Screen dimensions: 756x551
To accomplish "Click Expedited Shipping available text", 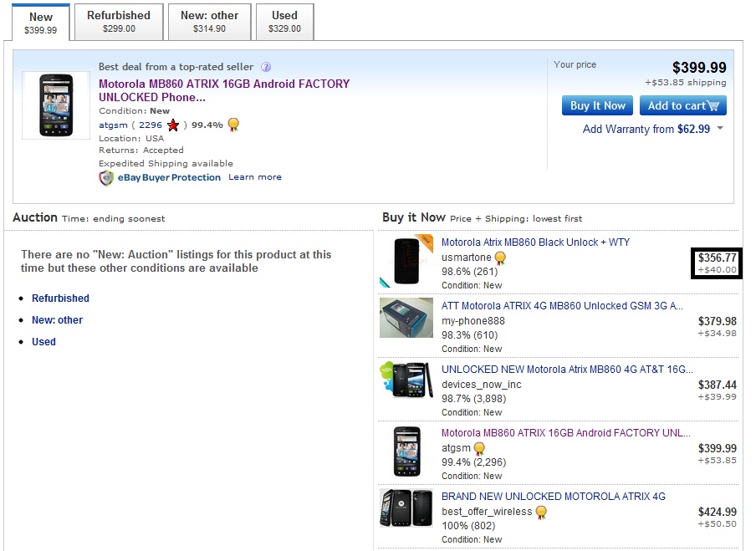I will click(166, 164).
